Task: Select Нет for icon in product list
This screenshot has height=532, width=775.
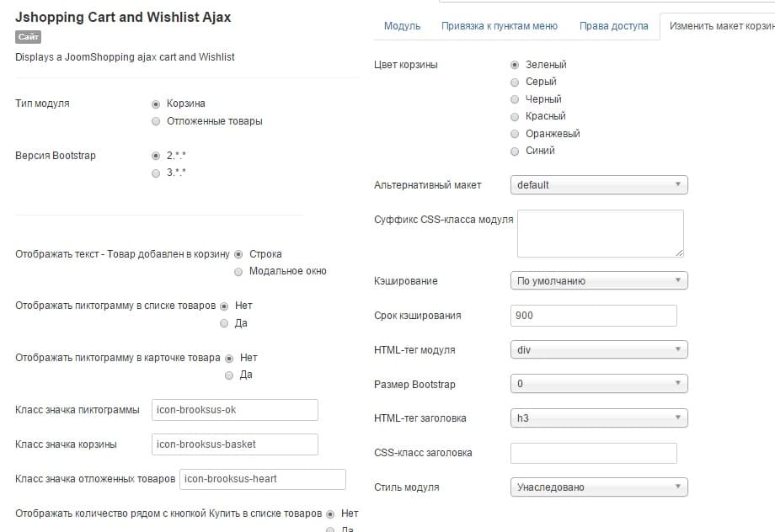Action: pyautogui.click(x=224, y=306)
